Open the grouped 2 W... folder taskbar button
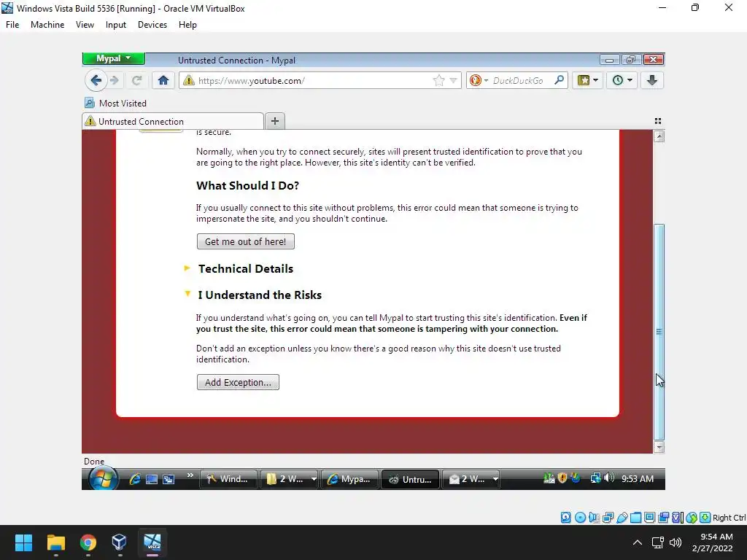The width and height of the screenshot is (747, 560). pos(289,479)
